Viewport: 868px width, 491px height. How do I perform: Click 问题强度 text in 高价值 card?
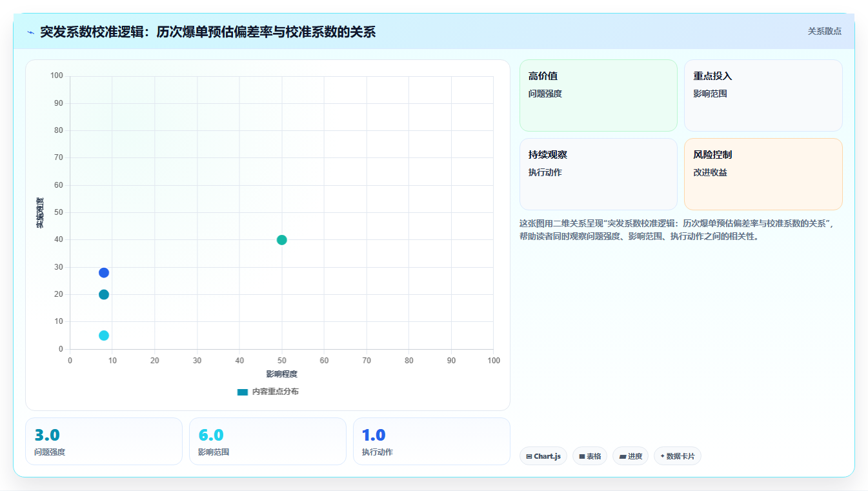pos(545,94)
